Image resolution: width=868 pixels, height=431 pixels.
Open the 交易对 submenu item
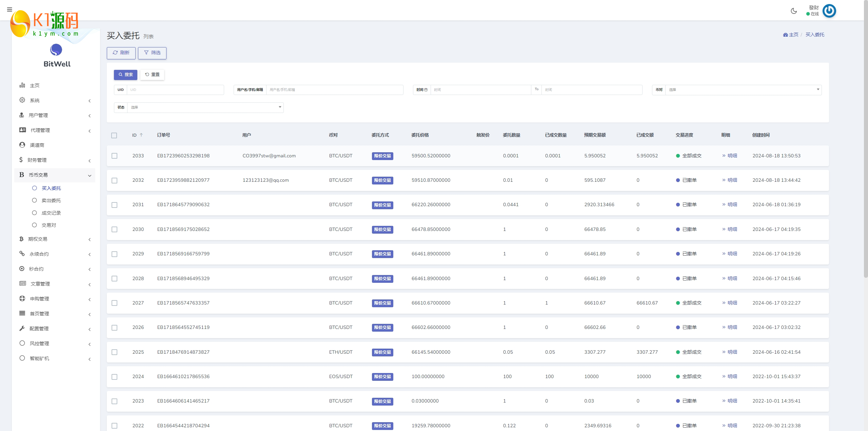[49, 225]
